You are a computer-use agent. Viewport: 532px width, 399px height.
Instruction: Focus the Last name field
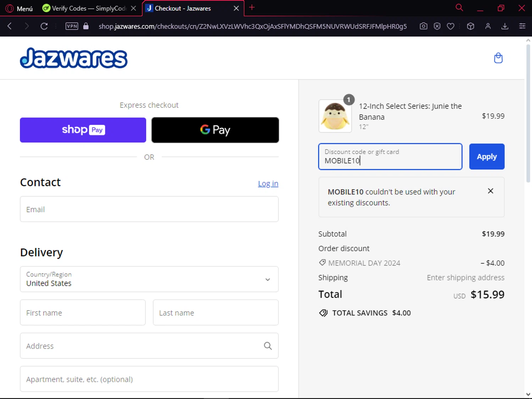(x=216, y=312)
